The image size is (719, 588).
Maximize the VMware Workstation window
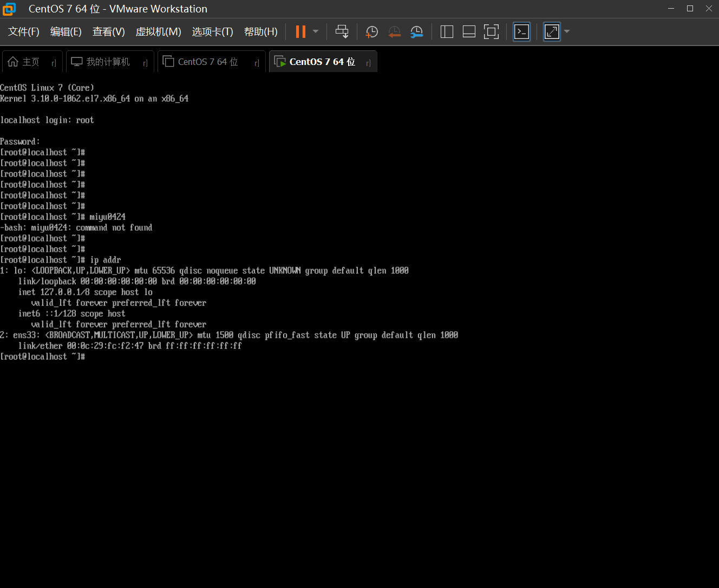pos(690,9)
